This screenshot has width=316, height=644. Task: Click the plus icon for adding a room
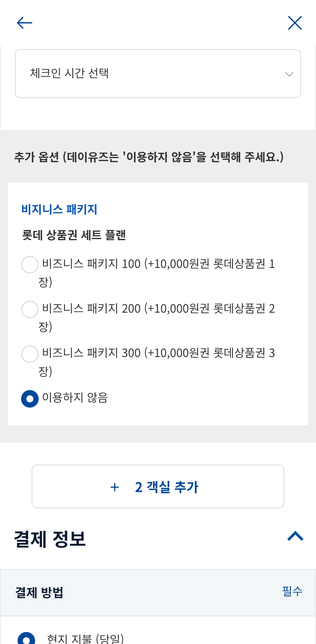click(x=115, y=487)
